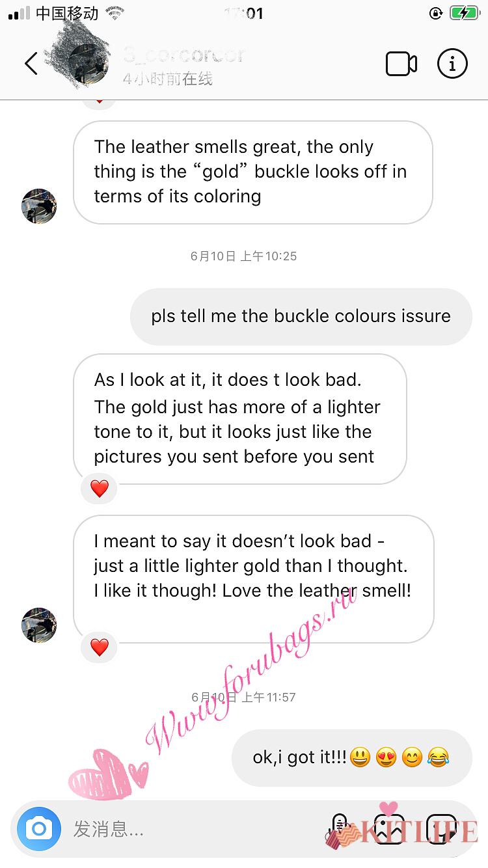
Task: Select the 'ok,i got it!!!' sent message
Action: tap(351, 757)
